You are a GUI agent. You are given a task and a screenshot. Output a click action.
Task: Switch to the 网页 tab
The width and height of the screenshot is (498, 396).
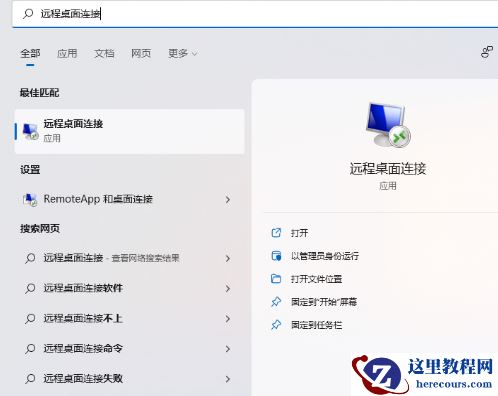(x=141, y=53)
